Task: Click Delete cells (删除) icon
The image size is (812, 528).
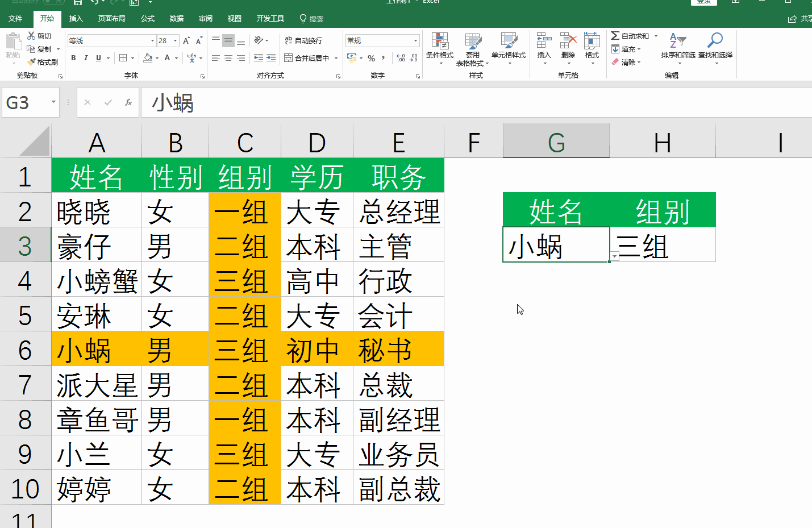Action: pyautogui.click(x=568, y=48)
